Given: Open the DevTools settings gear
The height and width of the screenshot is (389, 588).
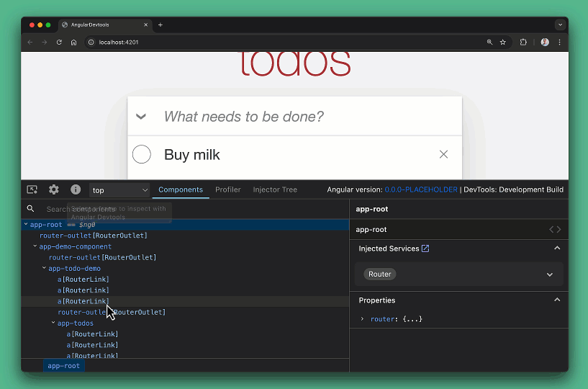Looking at the screenshot, I should (x=54, y=189).
